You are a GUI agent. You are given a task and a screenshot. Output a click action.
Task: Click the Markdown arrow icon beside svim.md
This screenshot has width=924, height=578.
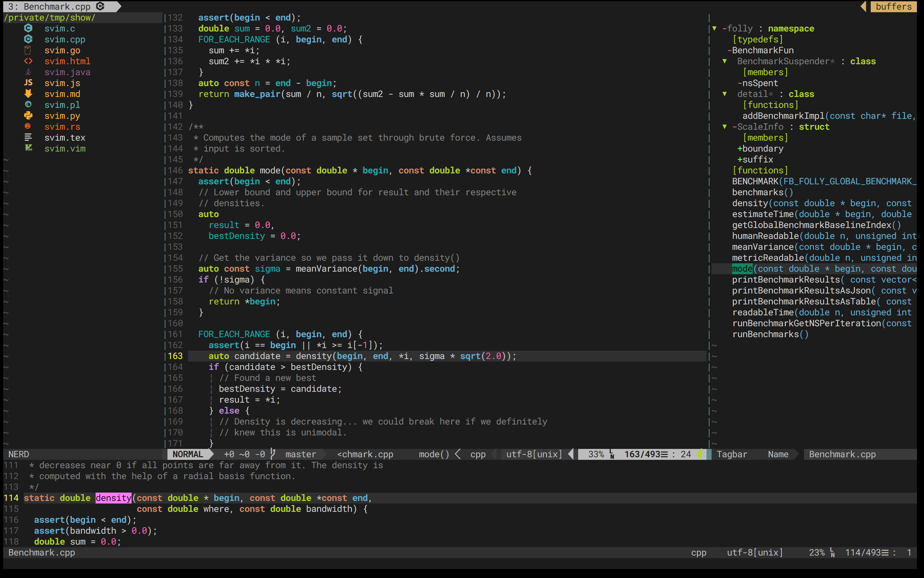click(28, 94)
